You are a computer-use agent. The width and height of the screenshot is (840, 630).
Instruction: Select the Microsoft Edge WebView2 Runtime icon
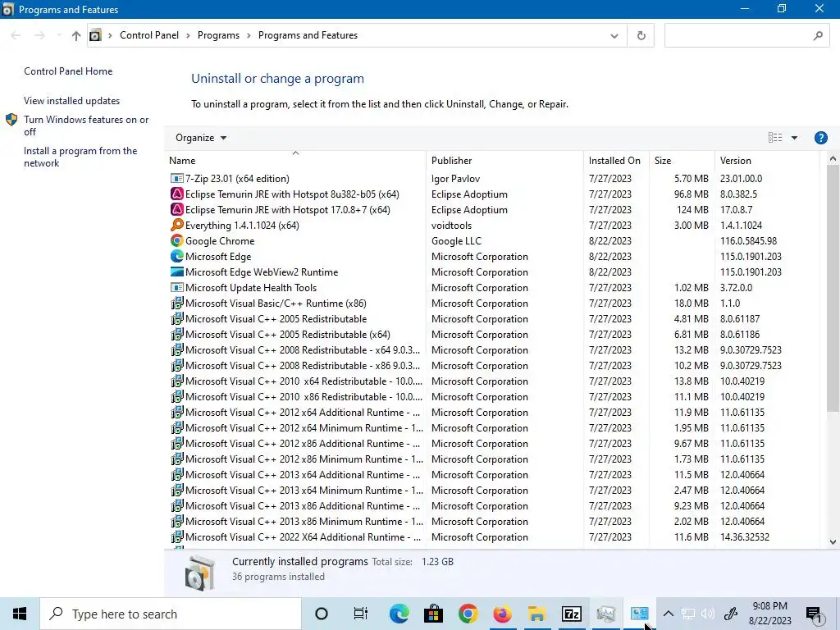pyautogui.click(x=177, y=272)
